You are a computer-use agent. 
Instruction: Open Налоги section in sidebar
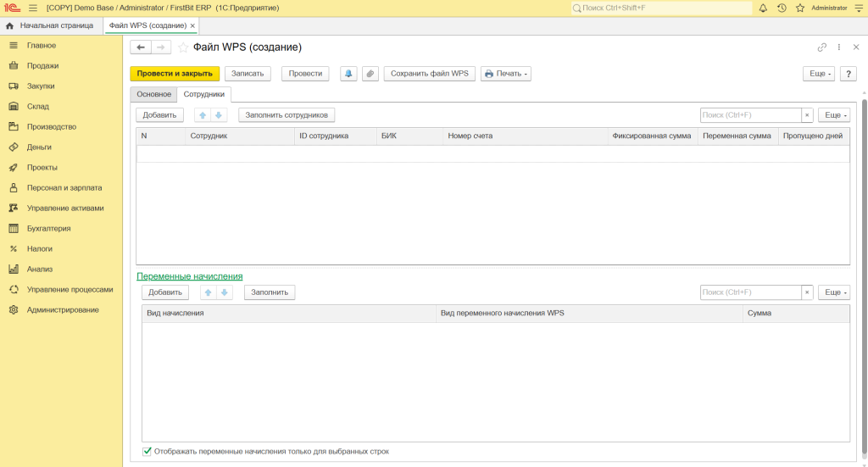(61, 249)
